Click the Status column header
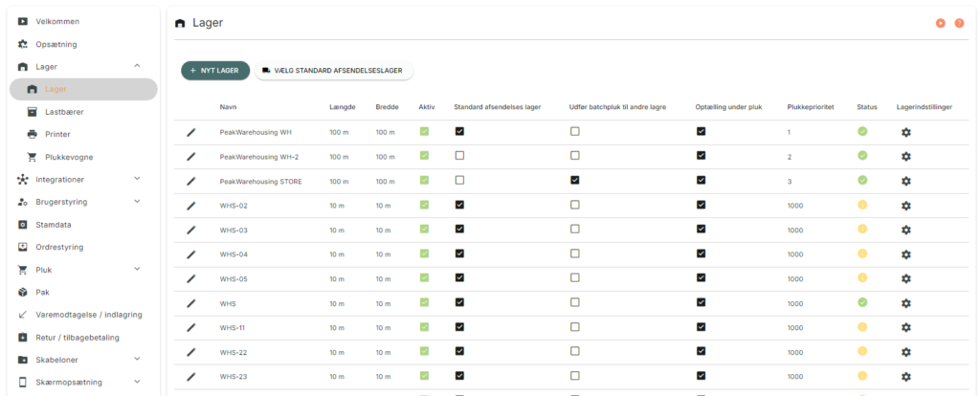Viewport: 980px width, 396px height. click(865, 107)
